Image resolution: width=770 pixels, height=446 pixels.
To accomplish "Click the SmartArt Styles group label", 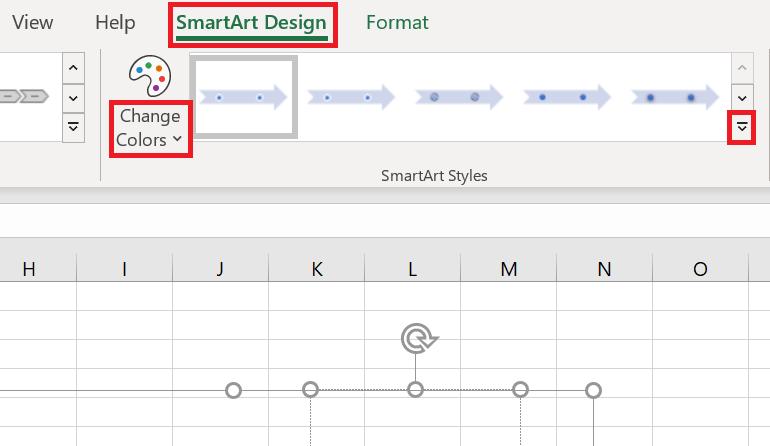I will pos(434,176).
